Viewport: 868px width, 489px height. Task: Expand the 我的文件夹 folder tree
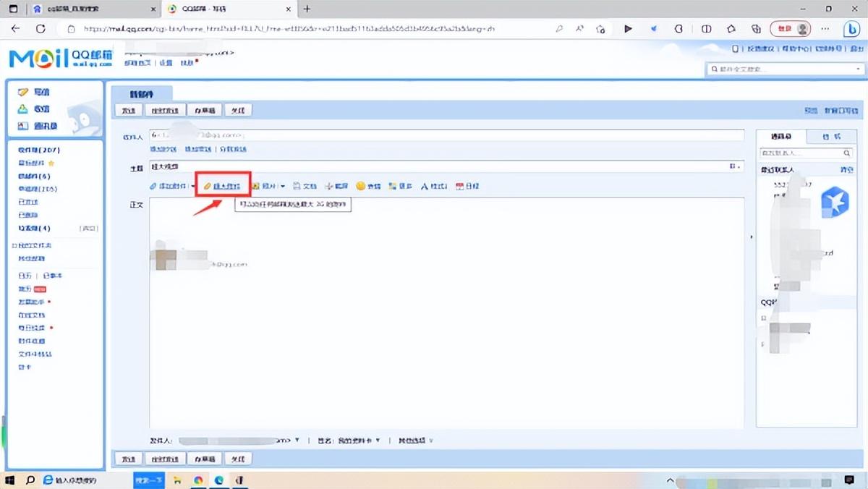coord(14,246)
